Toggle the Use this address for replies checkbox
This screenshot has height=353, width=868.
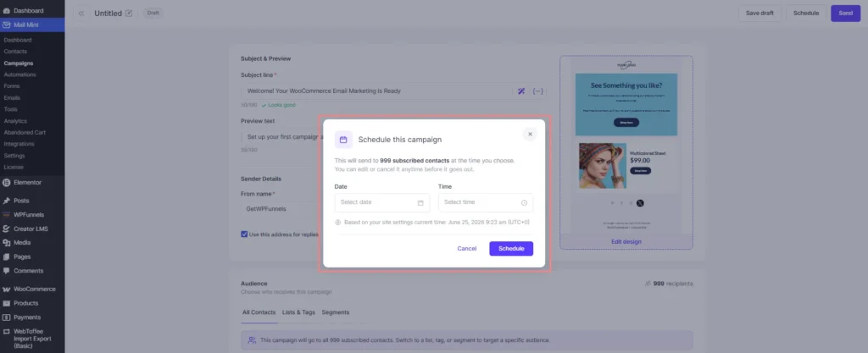click(244, 234)
